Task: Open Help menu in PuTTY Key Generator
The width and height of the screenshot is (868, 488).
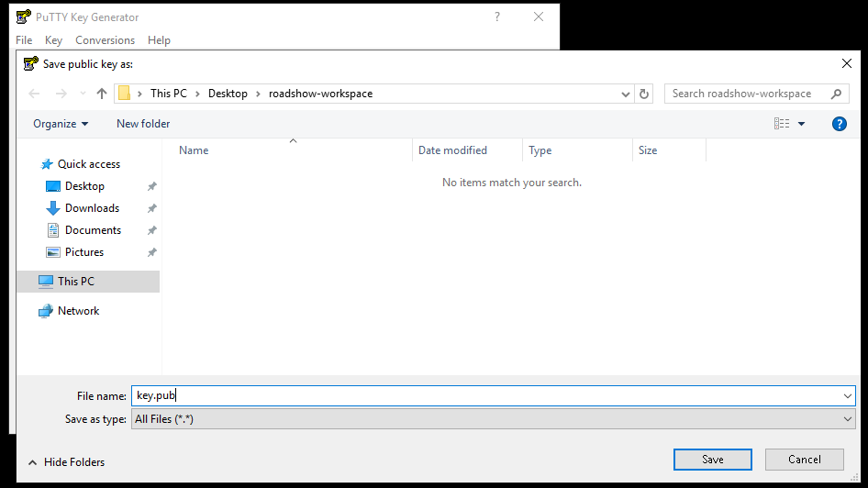Action: click(x=159, y=40)
